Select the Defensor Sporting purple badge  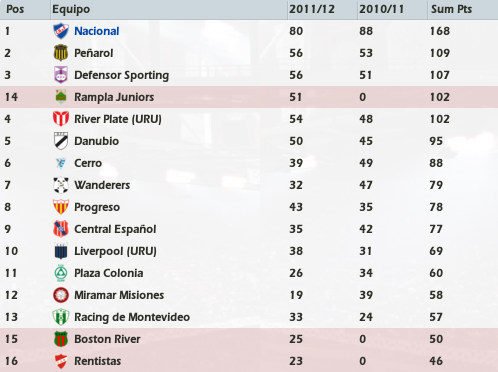point(61,75)
